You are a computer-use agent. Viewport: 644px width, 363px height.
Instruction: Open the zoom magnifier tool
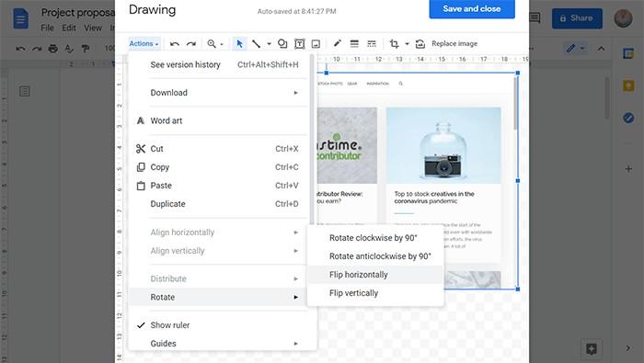[x=212, y=43]
